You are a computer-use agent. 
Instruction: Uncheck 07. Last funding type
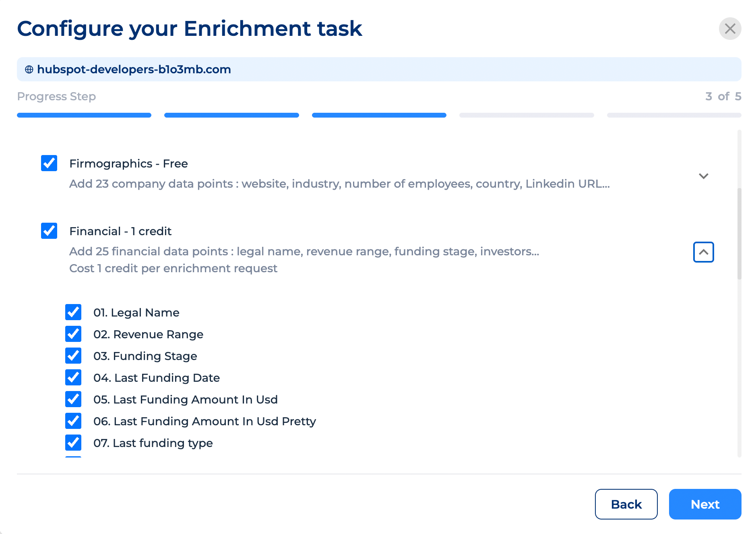point(73,443)
